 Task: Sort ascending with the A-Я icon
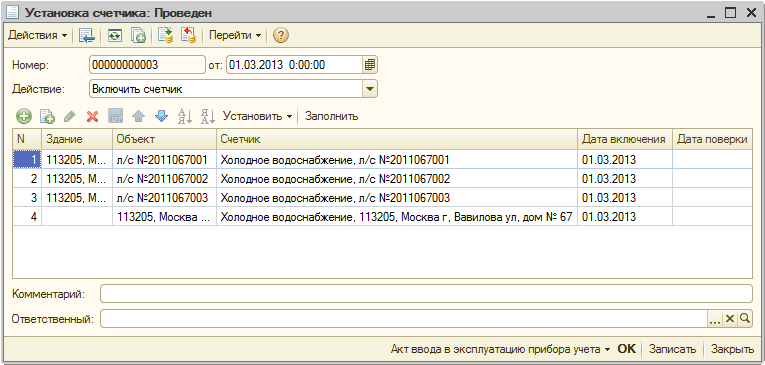tap(185, 116)
